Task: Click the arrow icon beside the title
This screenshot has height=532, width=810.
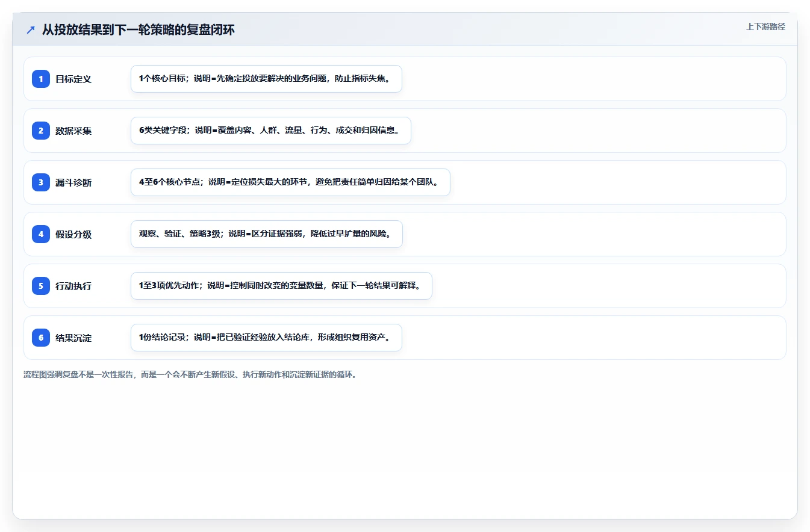Action: (30, 29)
